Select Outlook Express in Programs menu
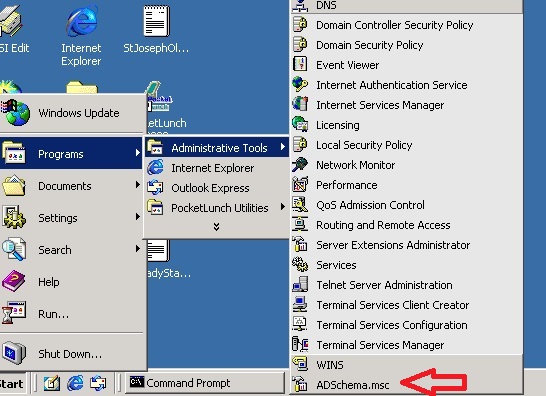 pos(217,188)
